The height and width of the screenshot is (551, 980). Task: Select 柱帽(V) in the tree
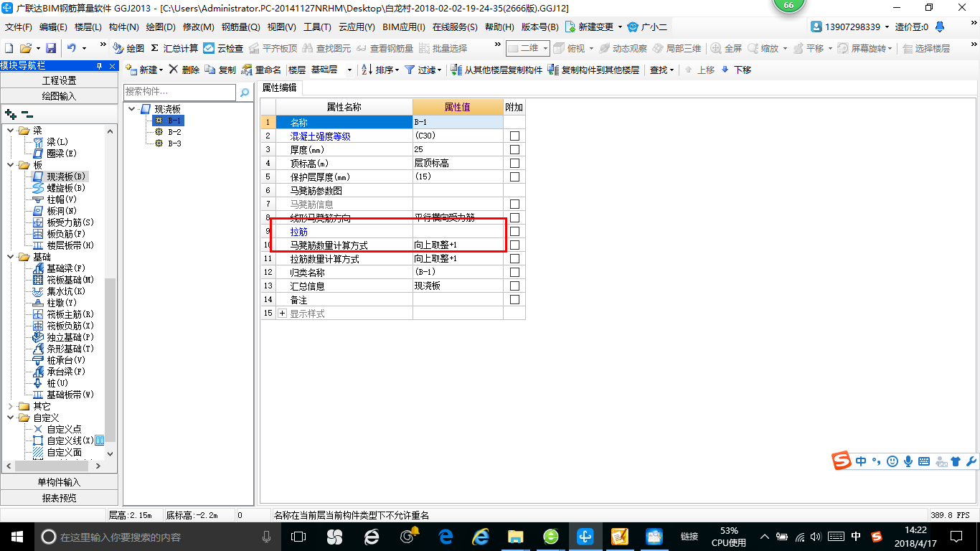(x=62, y=199)
